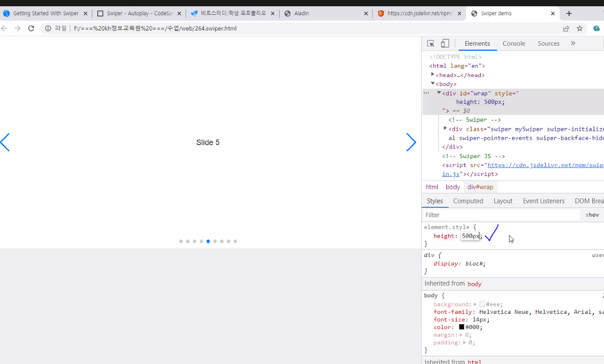Screen dimensions: 604x364
Task: Close the cdn.jsdelivr.net tab
Action: (x=459, y=13)
